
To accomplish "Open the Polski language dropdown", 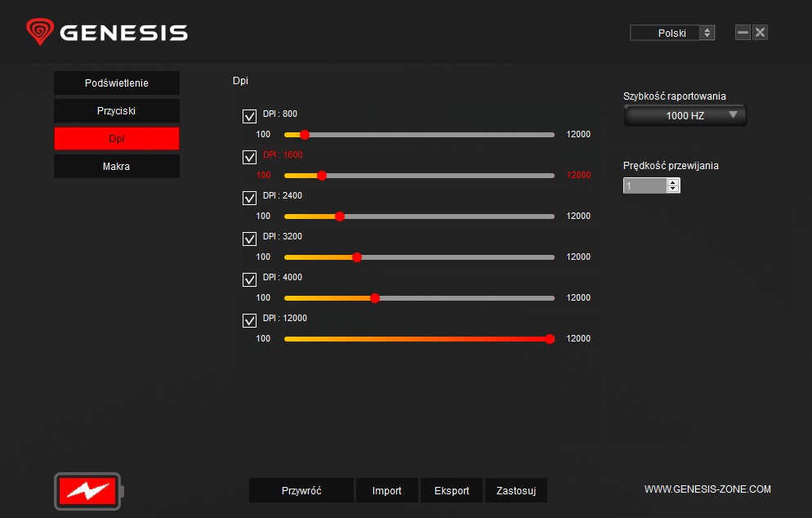I will pyautogui.click(x=672, y=33).
